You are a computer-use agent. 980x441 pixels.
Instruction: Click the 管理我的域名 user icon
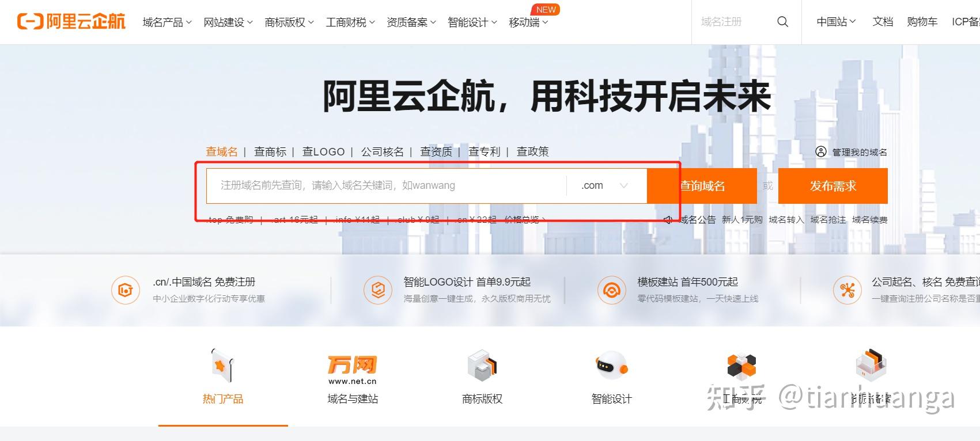tap(821, 152)
